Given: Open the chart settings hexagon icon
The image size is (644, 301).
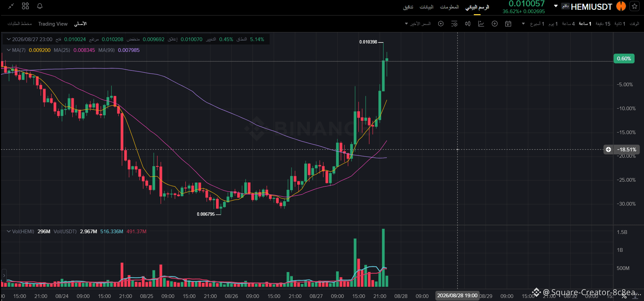Looking at the screenshot, I should point(441,24).
